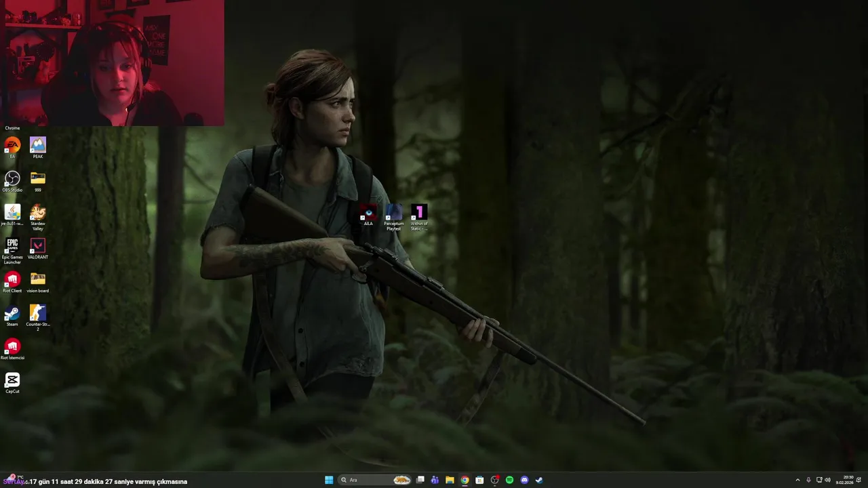Open Microsoft Store from the taskbar
Viewport: 868px width, 488px height.
click(x=479, y=480)
